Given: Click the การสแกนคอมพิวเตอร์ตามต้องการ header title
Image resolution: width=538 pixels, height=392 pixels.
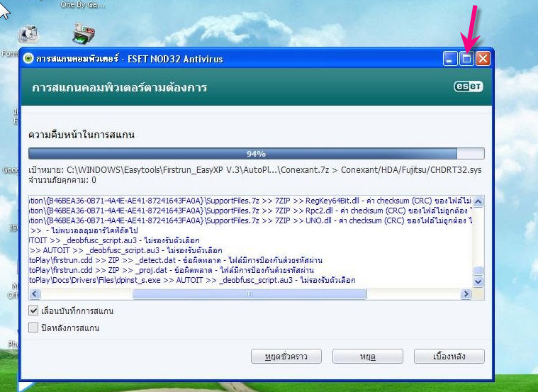Looking at the screenshot, I should [119, 87].
